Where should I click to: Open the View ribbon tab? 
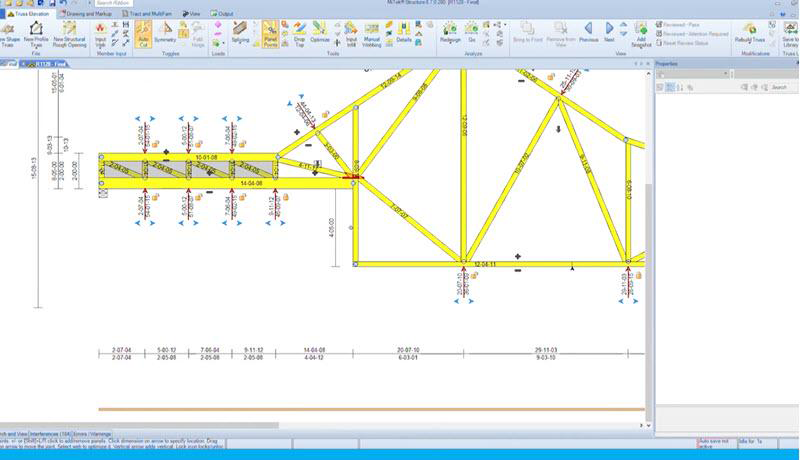click(x=191, y=14)
